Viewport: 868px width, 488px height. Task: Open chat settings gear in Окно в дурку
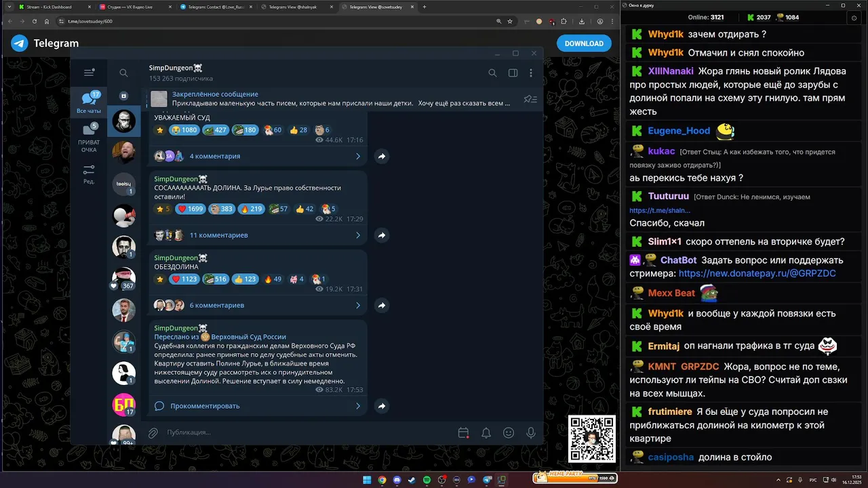(854, 18)
